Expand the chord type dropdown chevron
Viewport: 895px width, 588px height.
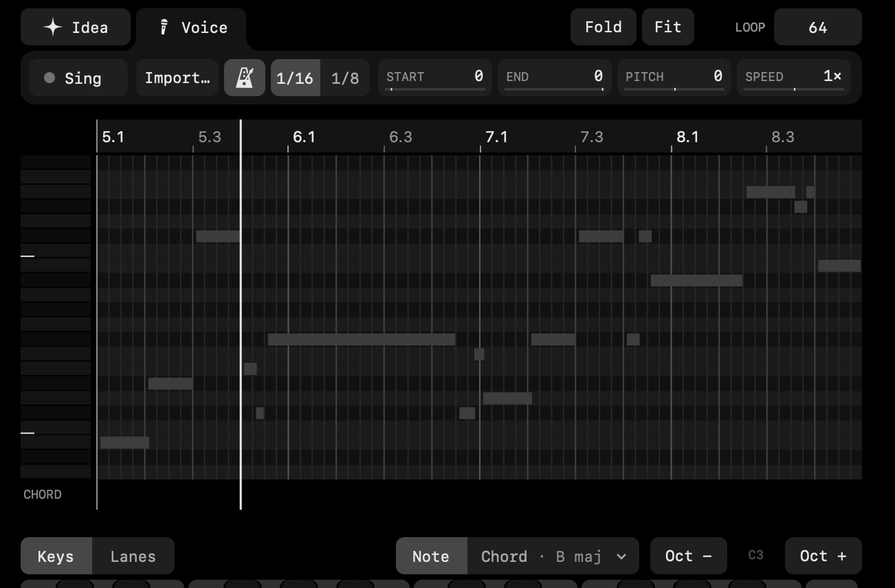621,557
